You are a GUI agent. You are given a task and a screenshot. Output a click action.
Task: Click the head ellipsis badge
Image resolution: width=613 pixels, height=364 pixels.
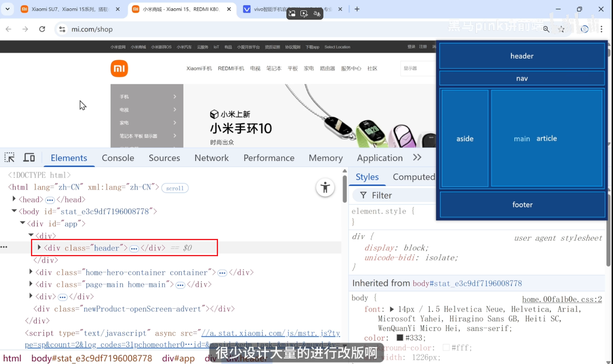pyautogui.click(x=50, y=200)
